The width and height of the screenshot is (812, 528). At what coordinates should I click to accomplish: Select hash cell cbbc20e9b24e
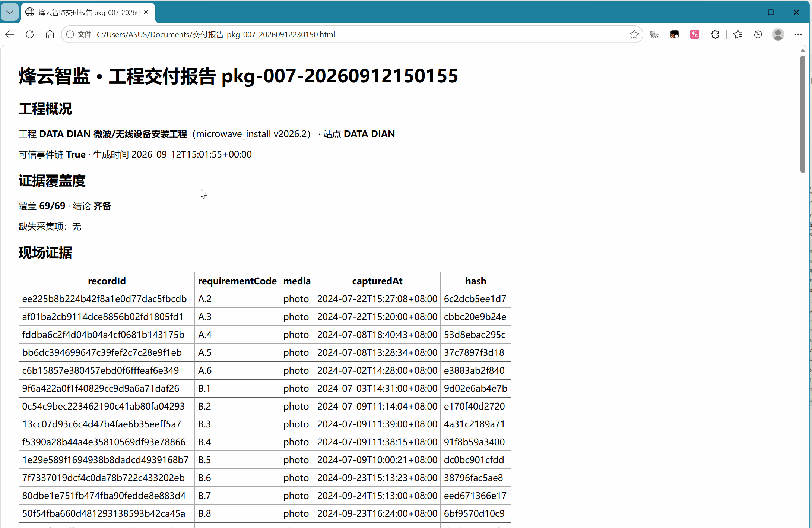476,317
